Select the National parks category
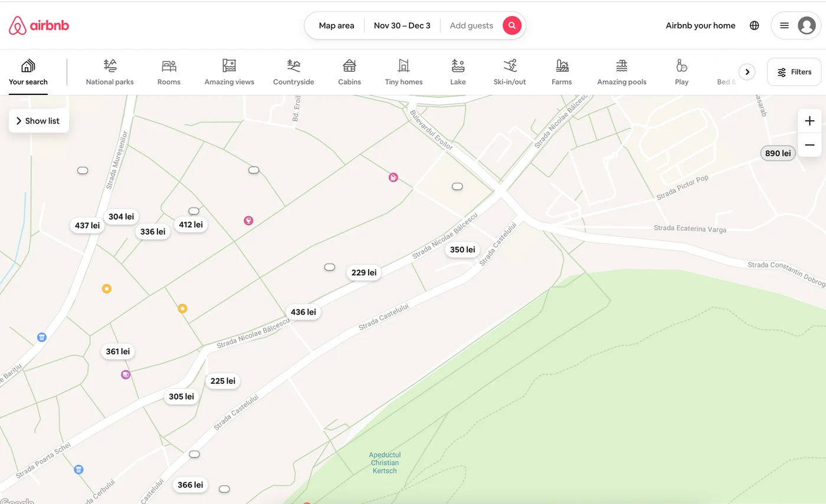The height and width of the screenshot is (504, 826). point(110,73)
